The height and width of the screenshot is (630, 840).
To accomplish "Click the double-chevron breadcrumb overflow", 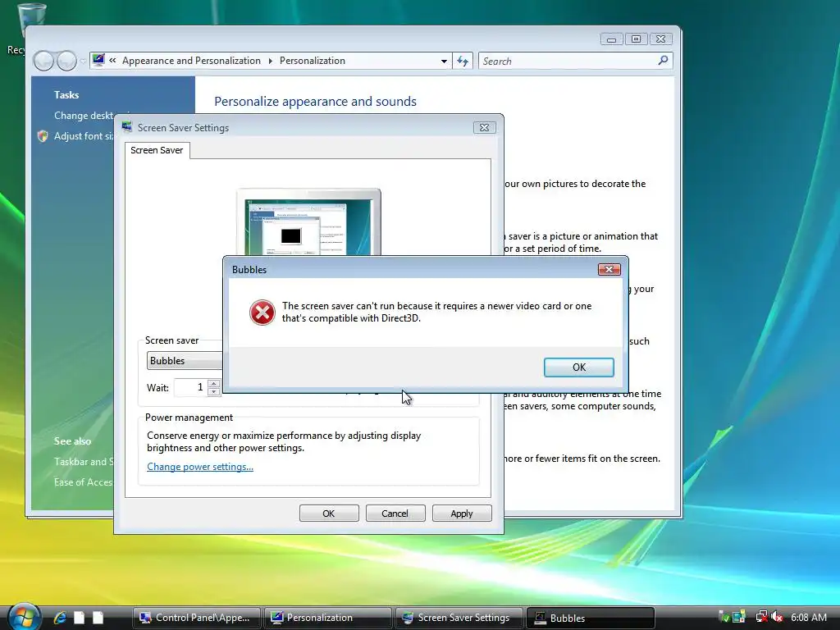I will pos(112,61).
